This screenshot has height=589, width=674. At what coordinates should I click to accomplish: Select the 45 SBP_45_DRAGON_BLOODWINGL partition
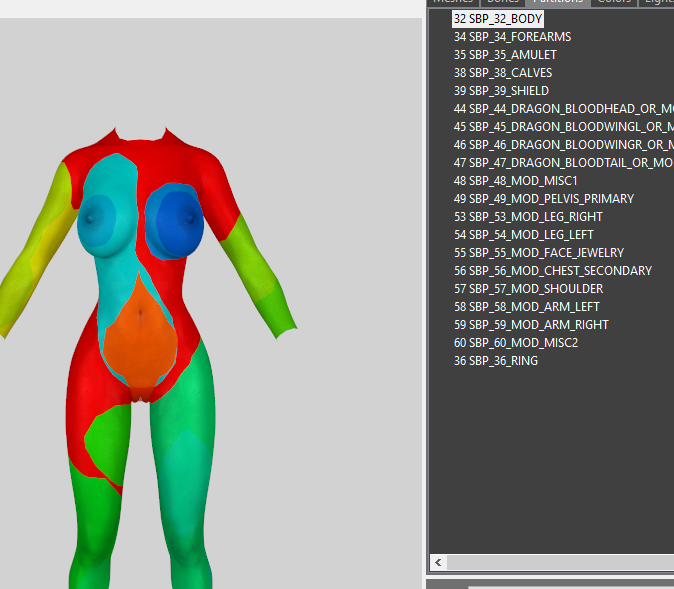tap(564, 127)
